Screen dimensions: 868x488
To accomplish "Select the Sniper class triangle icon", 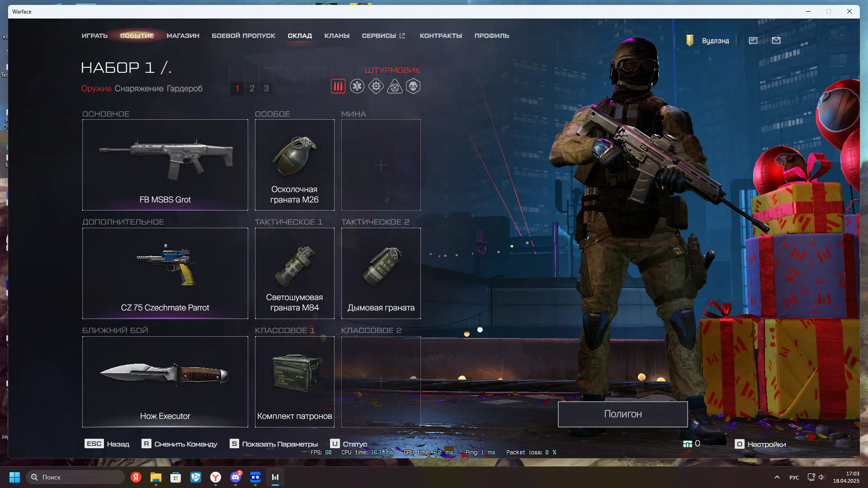I will click(x=395, y=86).
